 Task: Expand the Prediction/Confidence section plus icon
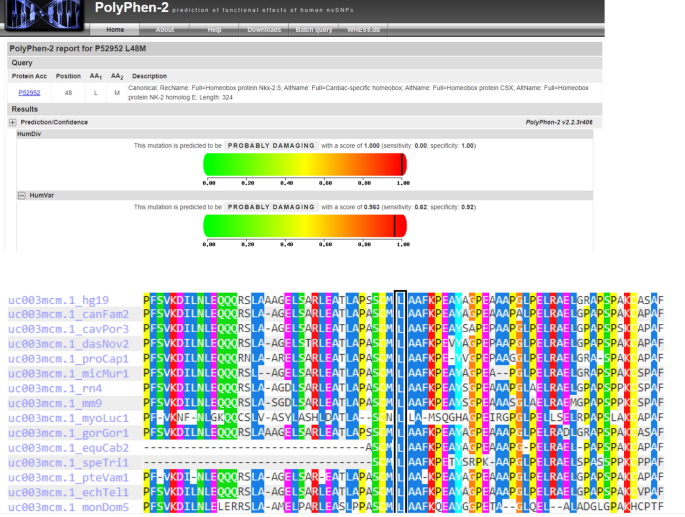(x=13, y=122)
